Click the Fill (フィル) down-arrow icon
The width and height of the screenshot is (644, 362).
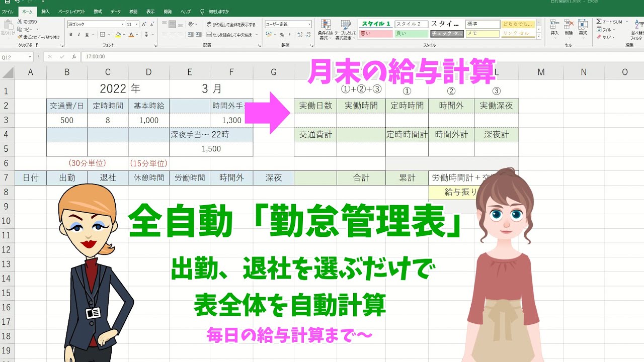(599, 30)
